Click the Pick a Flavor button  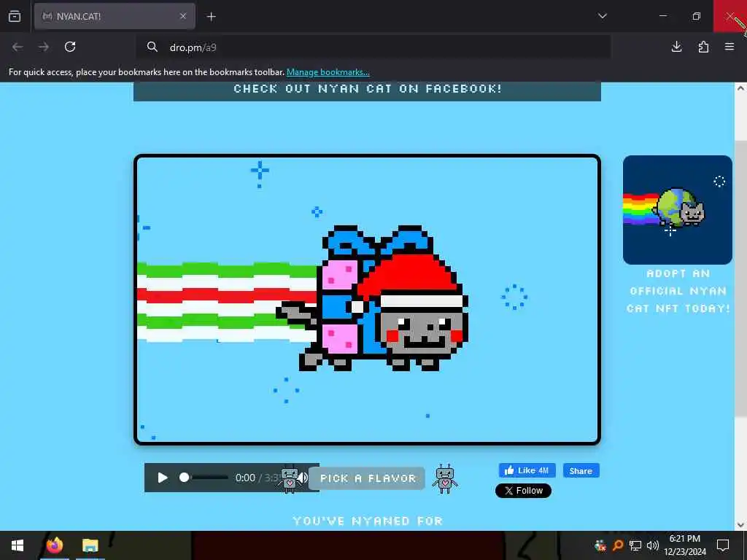point(368,478)
